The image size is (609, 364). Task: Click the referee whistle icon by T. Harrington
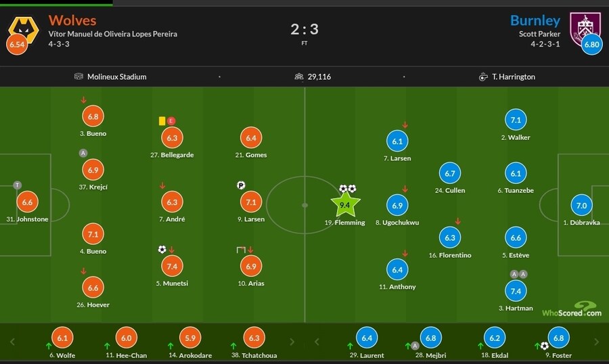483,76
